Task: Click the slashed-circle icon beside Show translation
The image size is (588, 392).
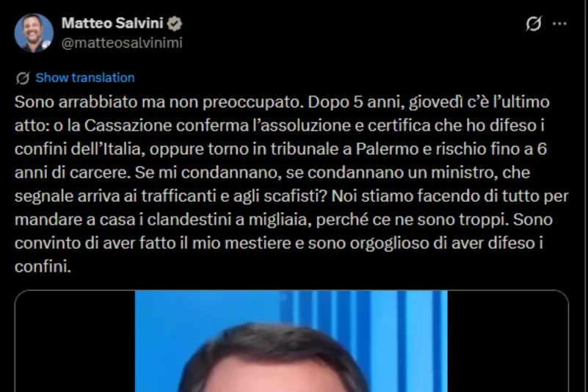Action: pyautogui.click(x=23, y=78)
